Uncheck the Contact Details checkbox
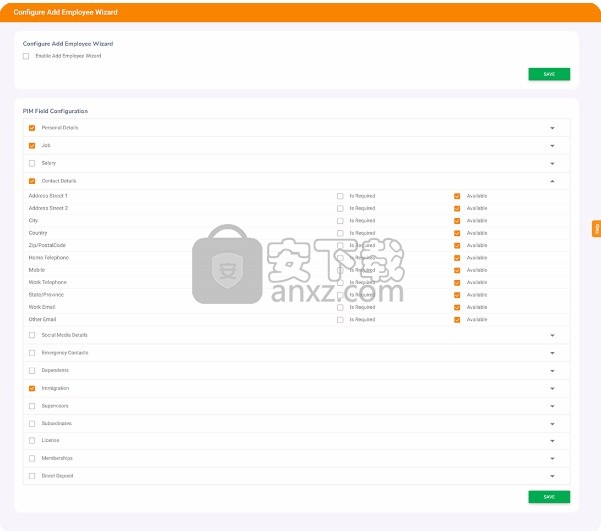 (x=32, y=181)
